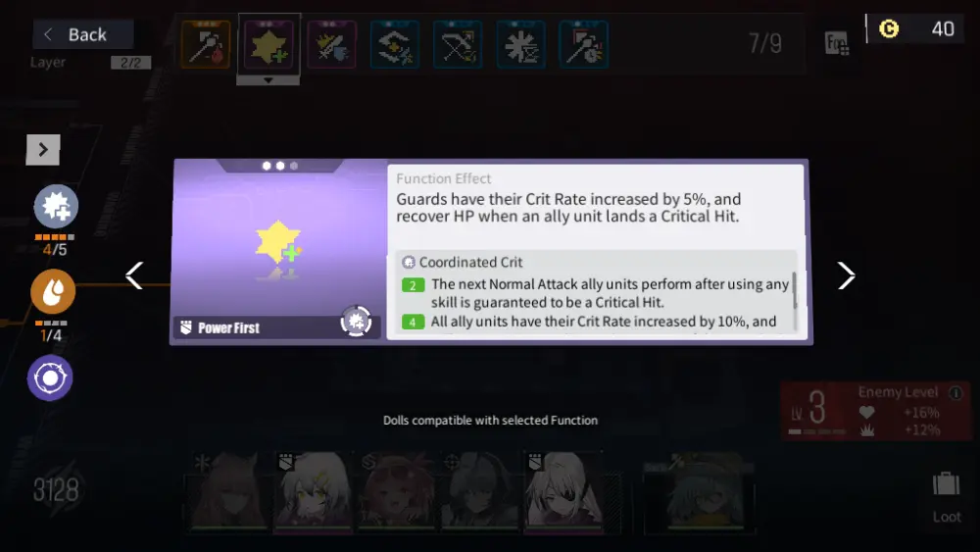Show next function card with right arrow
Screen dimensions: 980x552
847,276
